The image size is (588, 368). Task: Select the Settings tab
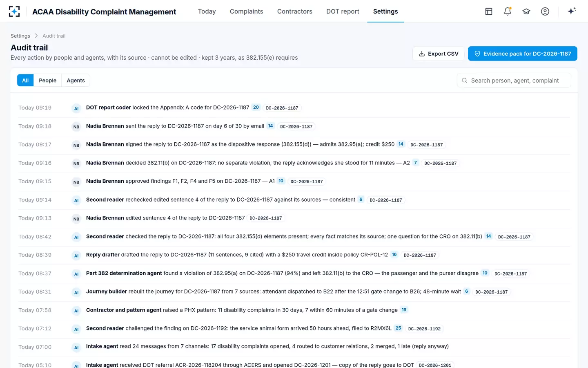(385, 11)
